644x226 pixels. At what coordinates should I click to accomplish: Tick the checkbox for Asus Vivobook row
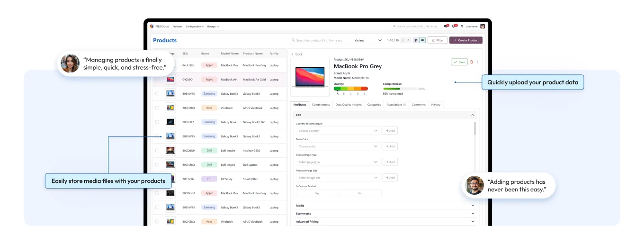157,108
